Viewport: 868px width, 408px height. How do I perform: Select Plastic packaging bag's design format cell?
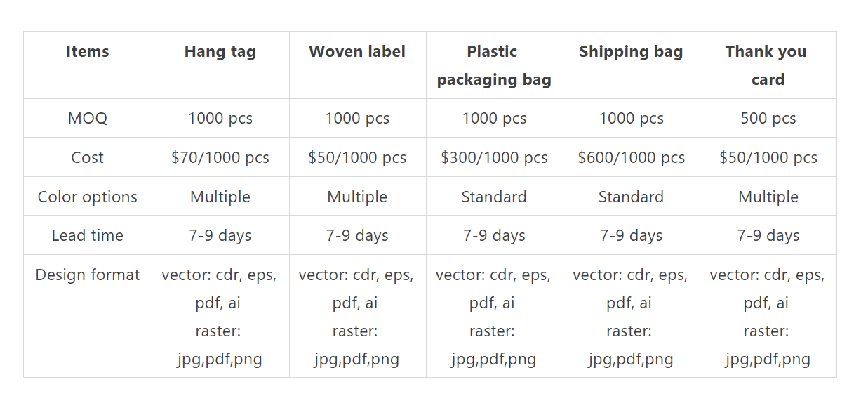[494, 317]
